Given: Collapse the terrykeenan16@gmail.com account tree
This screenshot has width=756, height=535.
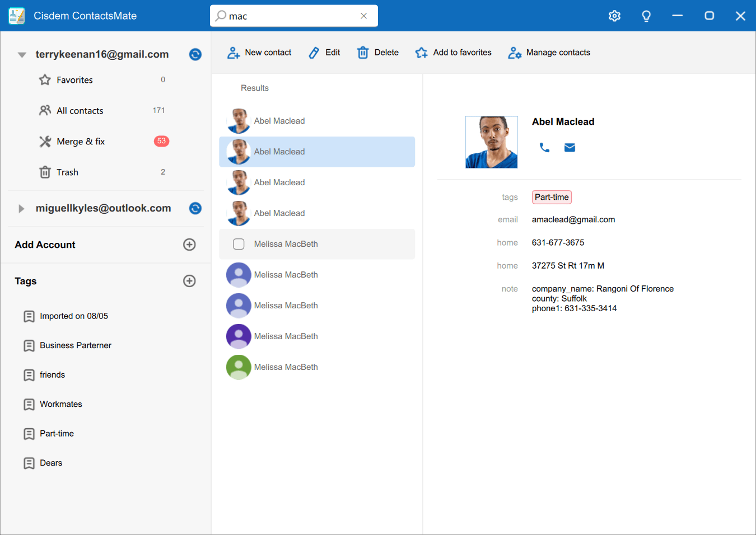Looking at the screenshot, I should 22,55.
